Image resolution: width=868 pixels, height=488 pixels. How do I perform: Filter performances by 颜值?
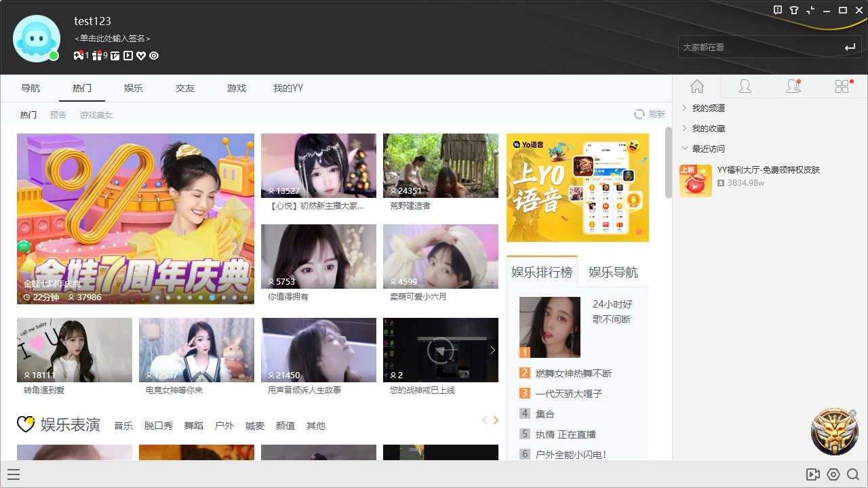tap(285, 426)
